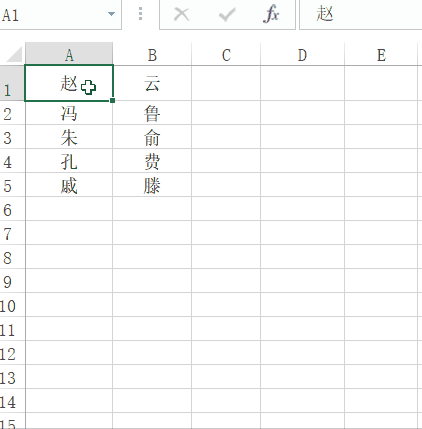Click the fill handle of cell A1

pos(113,100)
